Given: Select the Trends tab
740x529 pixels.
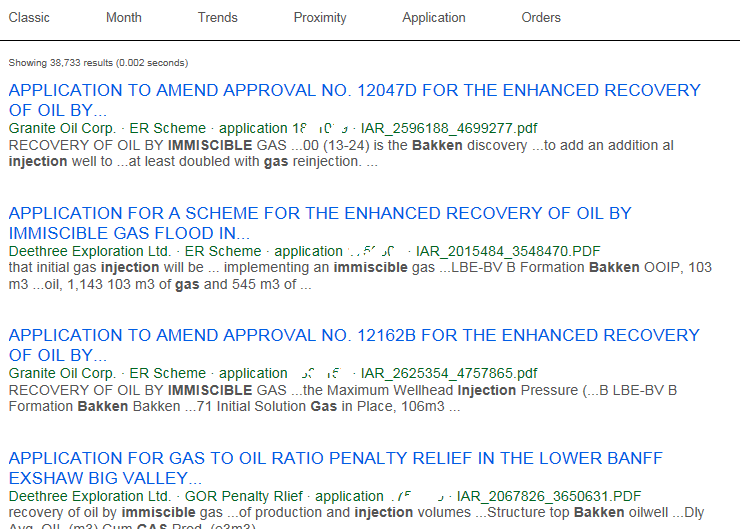Looking at the screenshot, I should pos(217,17).
